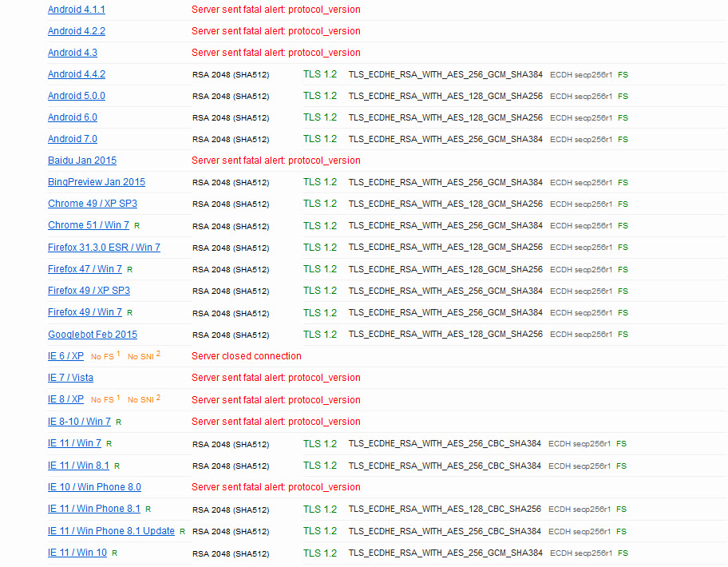Open the Android 4.3 client link
Viewport: 728px width, 567px height.
click(73, 53)
